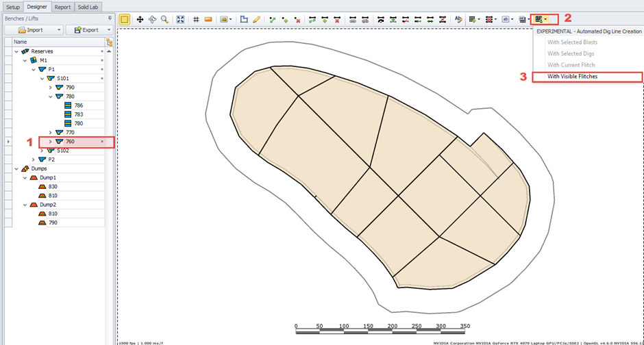644x345 pixels.
Task: Open the Report tab
Action: 62,7
